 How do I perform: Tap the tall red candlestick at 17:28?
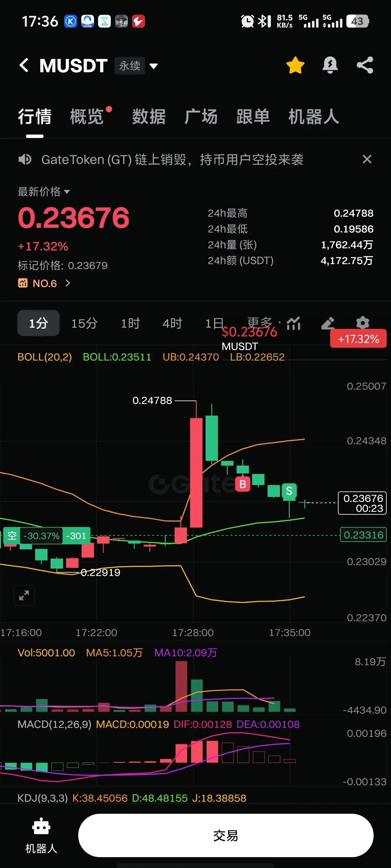(196, 472)
